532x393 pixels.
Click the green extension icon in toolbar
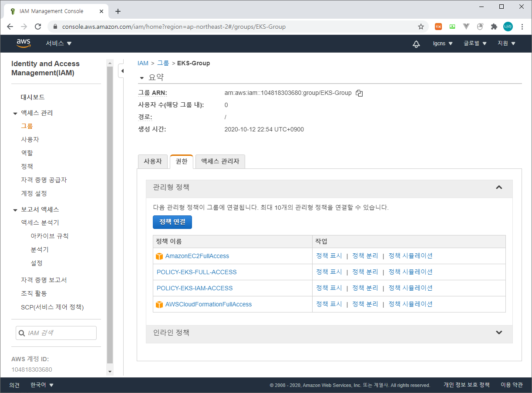pos(452,27)
